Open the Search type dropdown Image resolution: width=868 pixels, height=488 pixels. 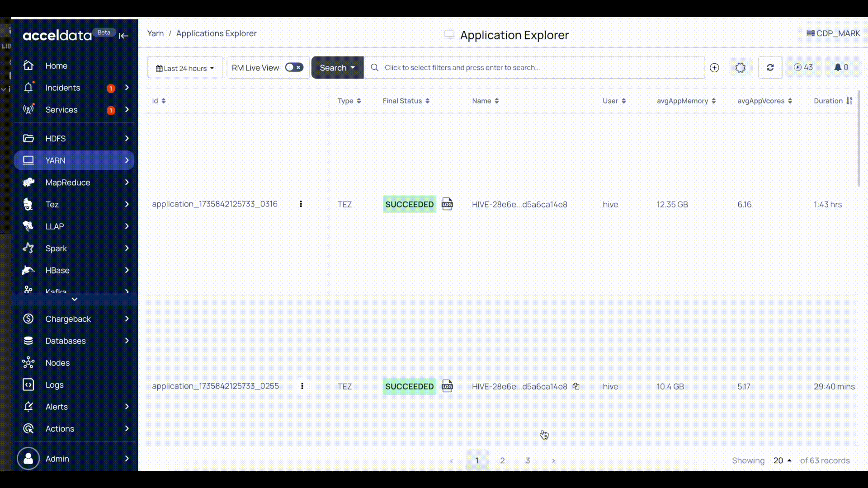pos(337,68)
